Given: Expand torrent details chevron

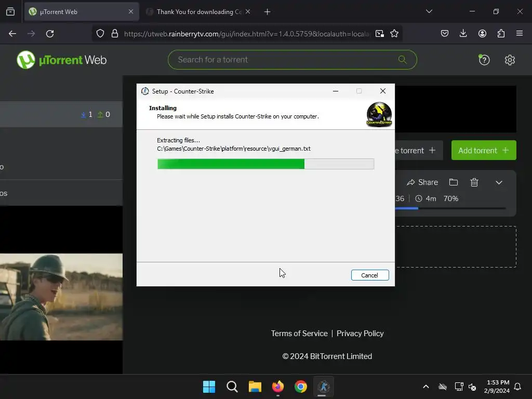Looking at the screenshot, I should (x=499, y=182).
